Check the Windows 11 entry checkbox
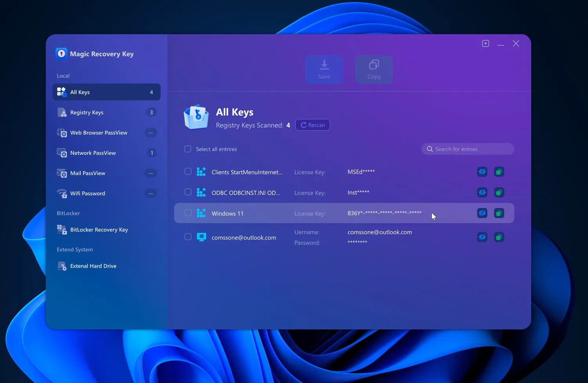 pos(188,213)
